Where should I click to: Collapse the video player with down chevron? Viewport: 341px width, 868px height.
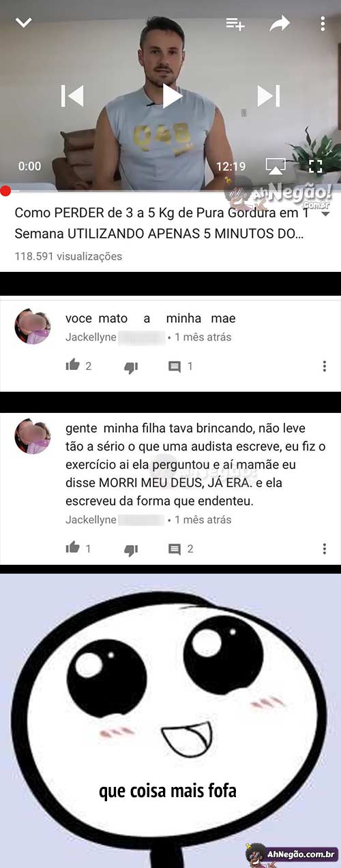(x=24, y=23)
